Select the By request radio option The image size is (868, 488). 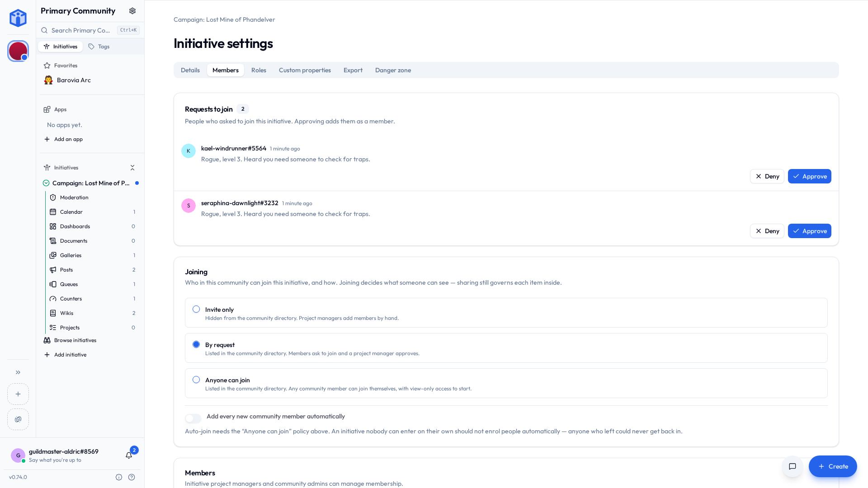point(196,345)
